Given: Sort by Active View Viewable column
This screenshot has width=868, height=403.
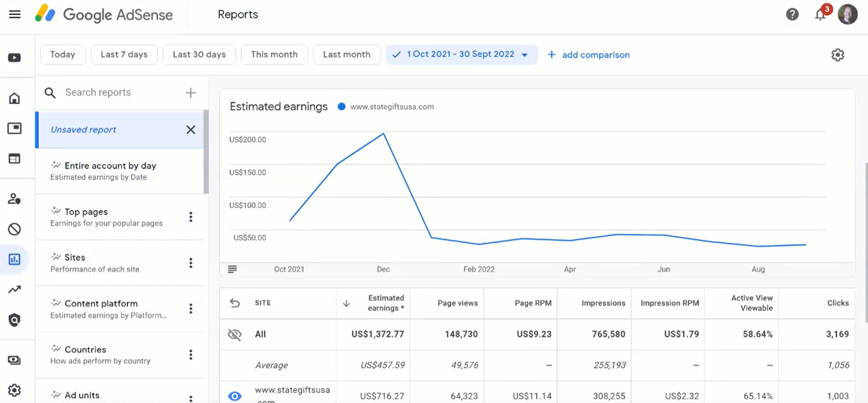Looking at the screenshot, I should pyautogui.click(x=752, y=303).
